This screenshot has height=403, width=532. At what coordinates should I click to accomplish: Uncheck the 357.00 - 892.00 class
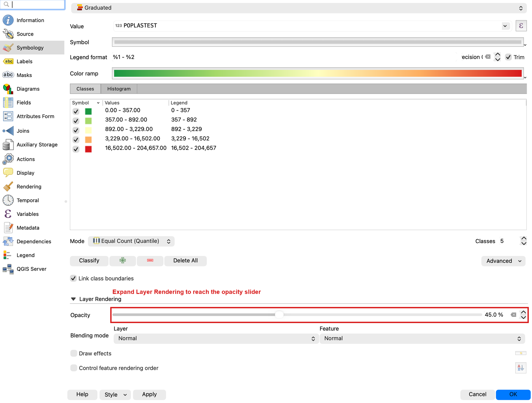[76, 121]
